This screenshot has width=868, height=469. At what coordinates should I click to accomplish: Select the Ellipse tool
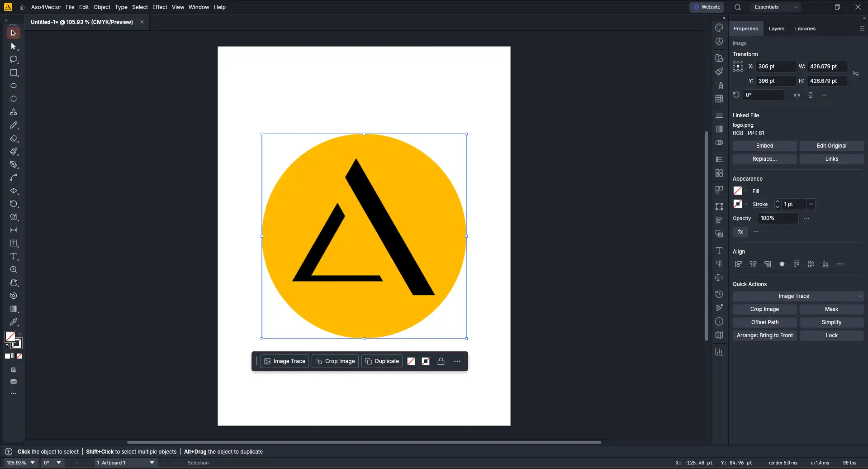click(x=14, y=86)
